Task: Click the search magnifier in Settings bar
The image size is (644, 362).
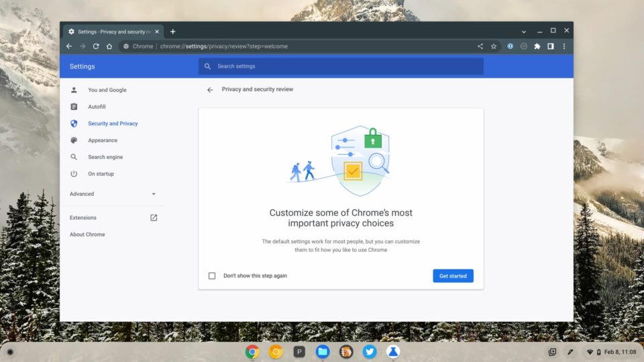Action: click(x=207, y=66)
